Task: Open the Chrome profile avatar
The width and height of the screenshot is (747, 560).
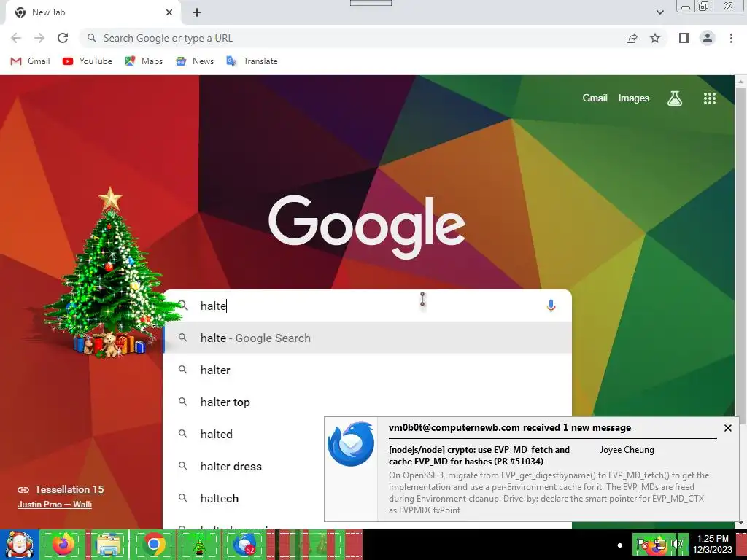Action: pyautogui.click(x=708, y=38)
